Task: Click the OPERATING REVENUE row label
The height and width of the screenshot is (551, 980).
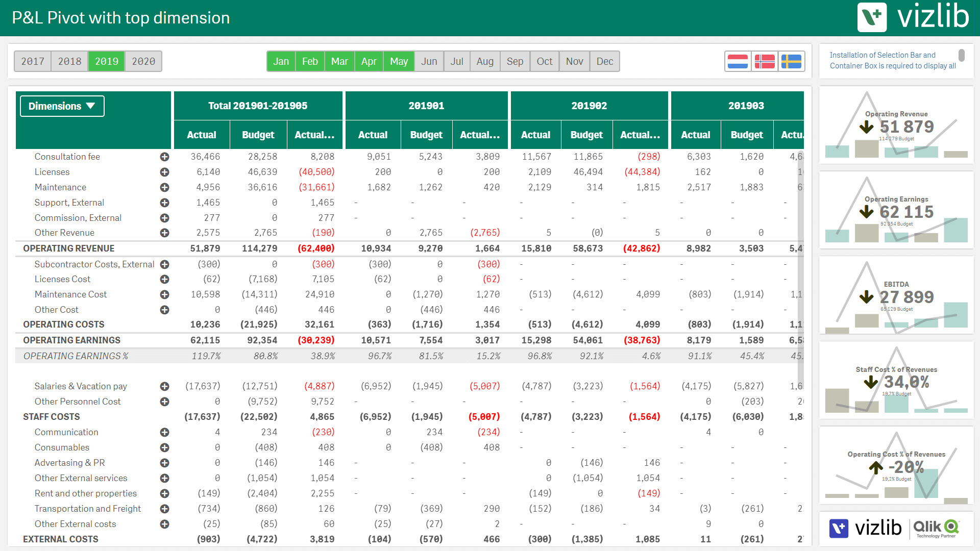Action: [69, 248]
